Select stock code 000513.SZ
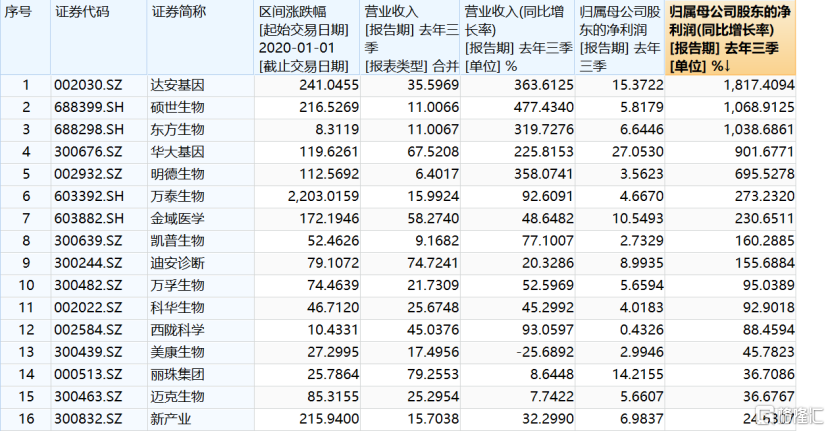830x432 pixels. [88, 374]
